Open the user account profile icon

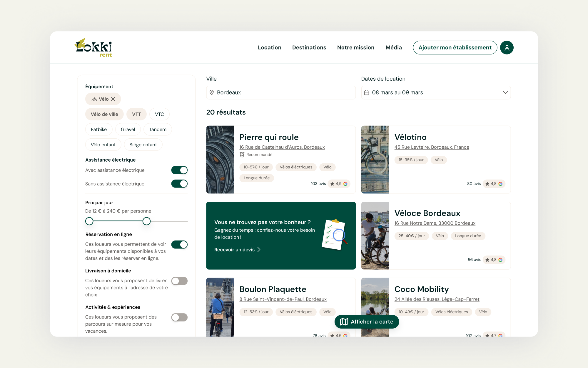coord(507,48)
